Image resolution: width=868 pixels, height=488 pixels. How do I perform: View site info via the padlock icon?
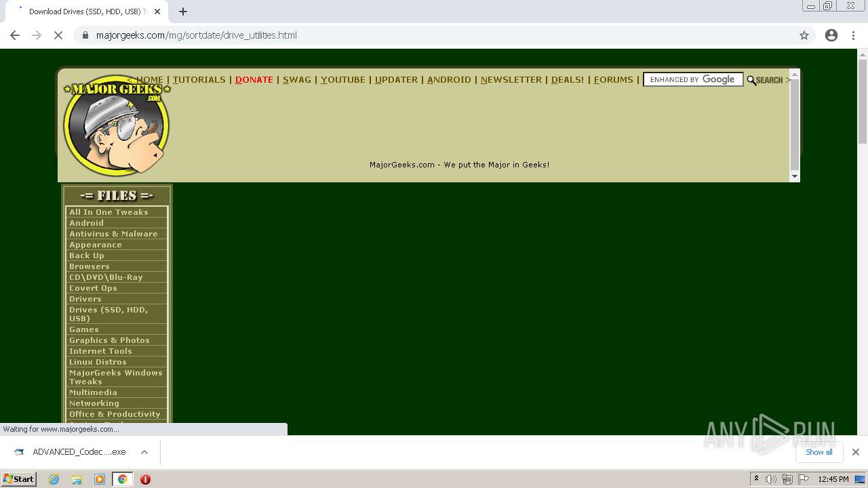click(85, 35)
